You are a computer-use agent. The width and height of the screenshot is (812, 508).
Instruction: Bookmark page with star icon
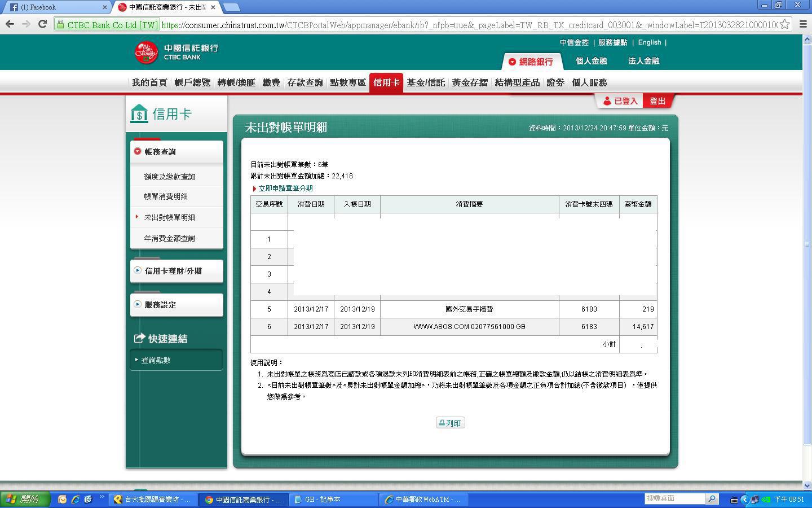coord(784,25)
